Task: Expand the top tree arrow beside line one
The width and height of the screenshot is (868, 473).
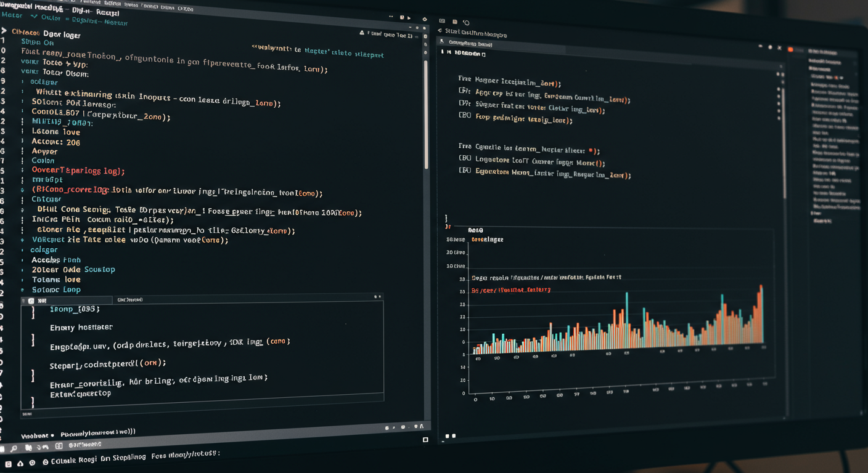Action: point(4,31)
